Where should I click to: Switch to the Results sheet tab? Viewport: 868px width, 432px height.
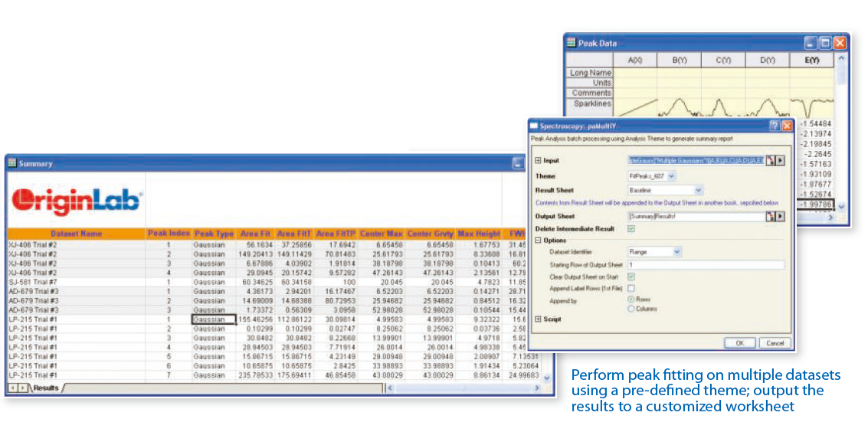(x=46, y=388)
